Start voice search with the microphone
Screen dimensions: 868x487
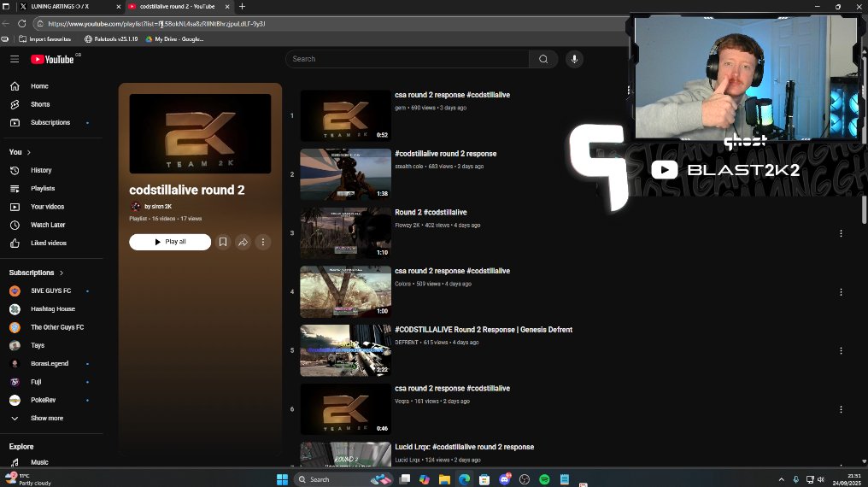tap(574, 59)
